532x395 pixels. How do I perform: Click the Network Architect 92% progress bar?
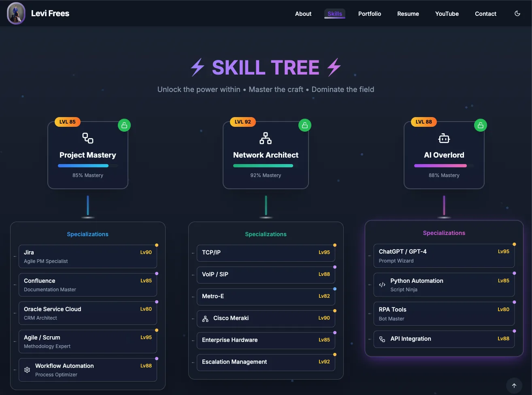266,166
